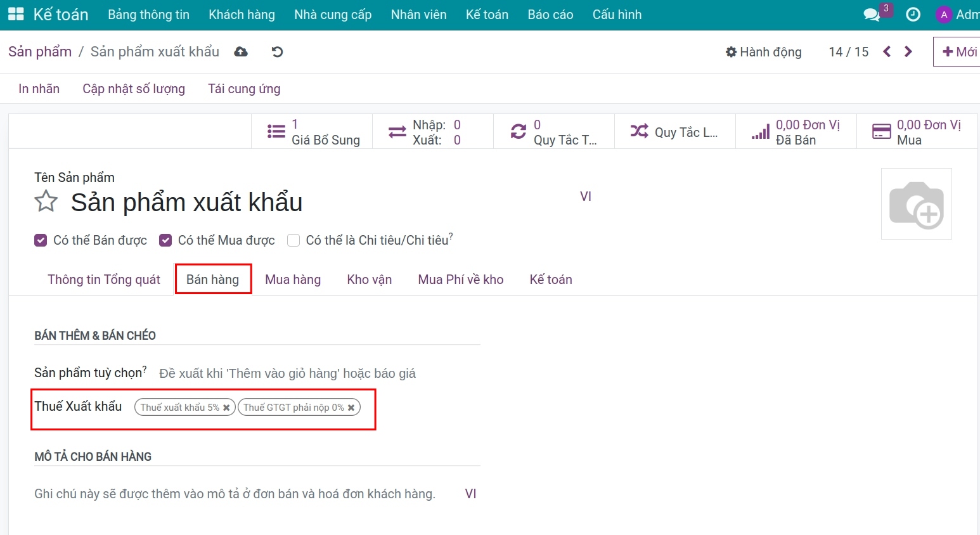Switch to the Mua hàng tab
This screenshot has width=980, height=535.
click(x=293, y=280)
